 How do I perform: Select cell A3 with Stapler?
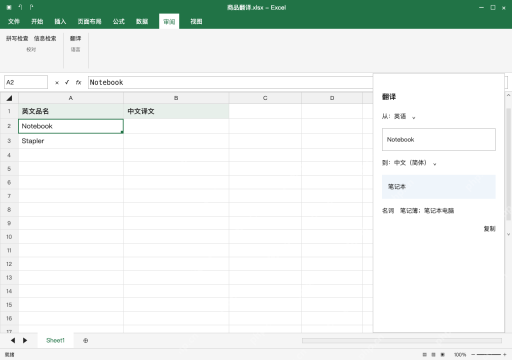tap(71, 141)
